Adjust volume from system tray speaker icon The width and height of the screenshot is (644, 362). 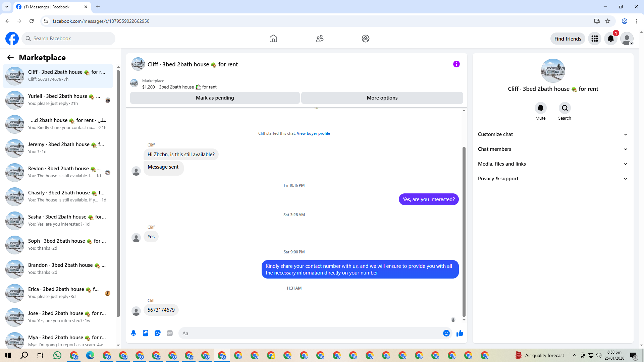click(599, 355)
